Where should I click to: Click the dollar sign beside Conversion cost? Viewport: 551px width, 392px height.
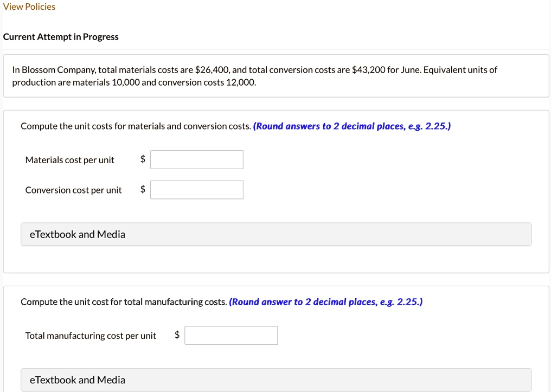coord(142,190)
